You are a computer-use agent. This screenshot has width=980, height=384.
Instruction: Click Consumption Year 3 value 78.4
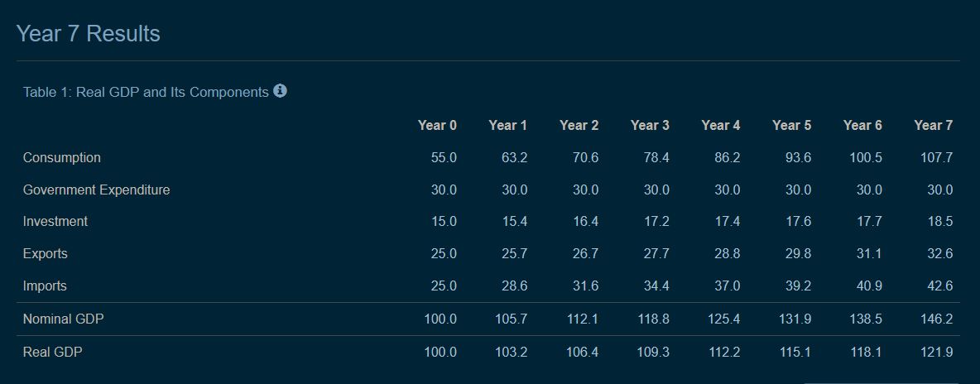[x=656, y=157]
